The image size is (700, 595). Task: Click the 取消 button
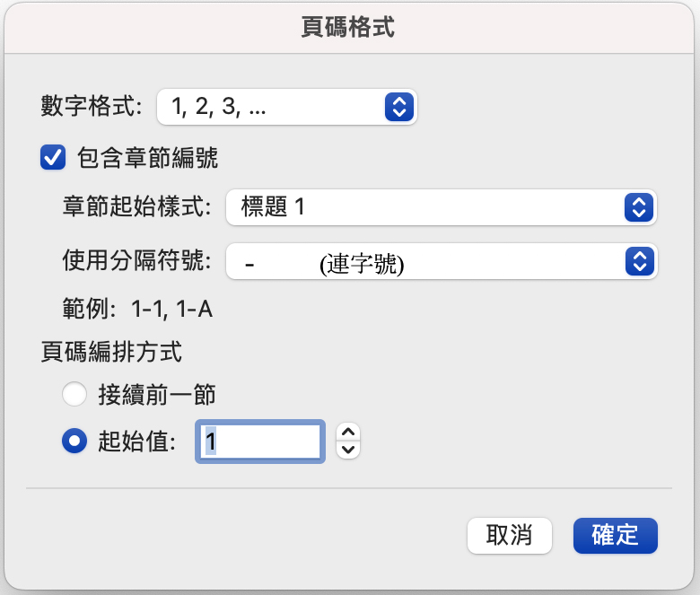(x=509, y=536)
